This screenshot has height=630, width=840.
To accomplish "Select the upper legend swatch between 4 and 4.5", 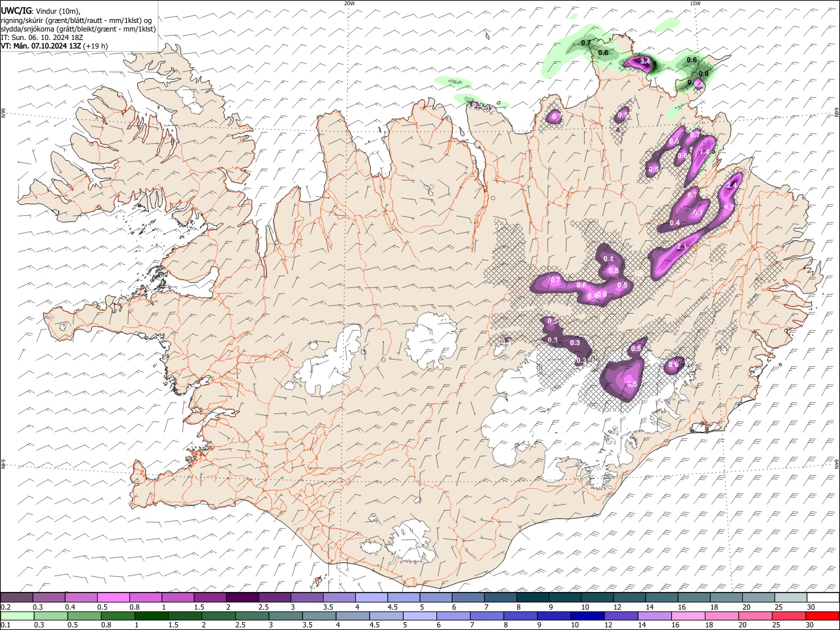I will (371, 597).
